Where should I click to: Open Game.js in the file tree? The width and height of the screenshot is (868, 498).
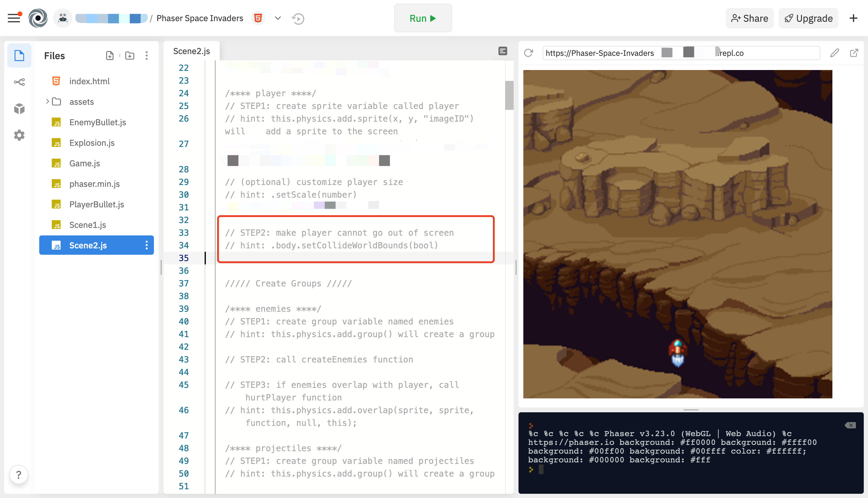click(x=85, y=164)
